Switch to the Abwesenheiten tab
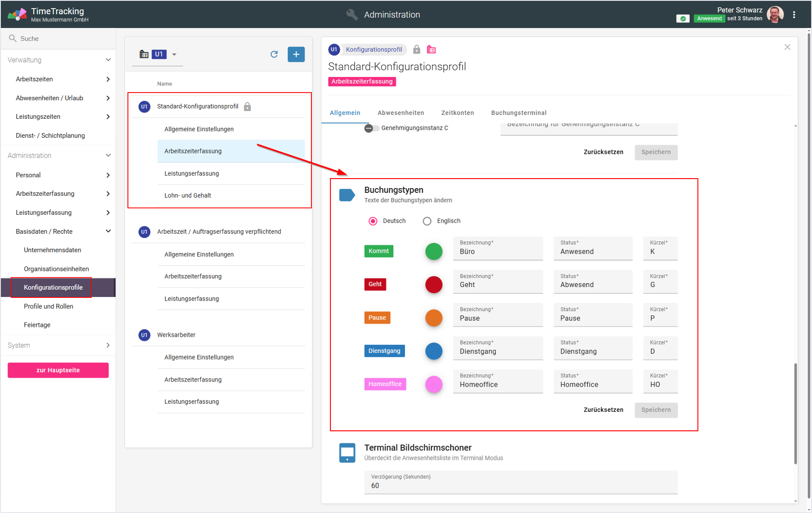 pos(400,113)
